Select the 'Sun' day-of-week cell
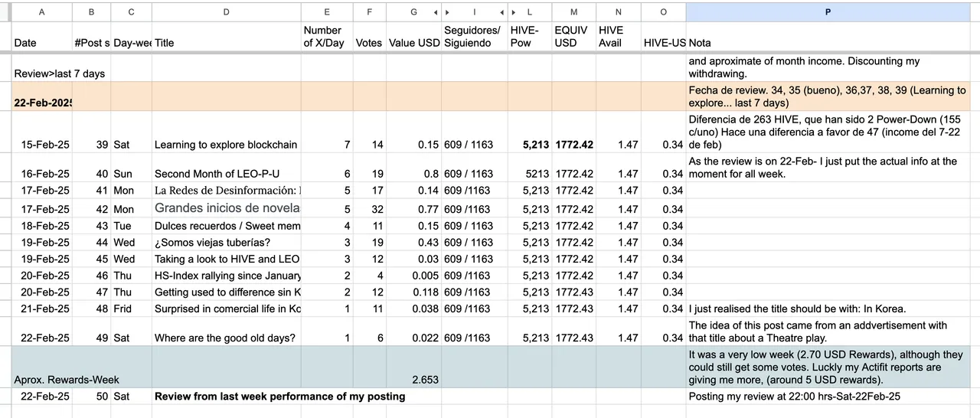This screenshot has height=418, width=980. tap(131, 168)
